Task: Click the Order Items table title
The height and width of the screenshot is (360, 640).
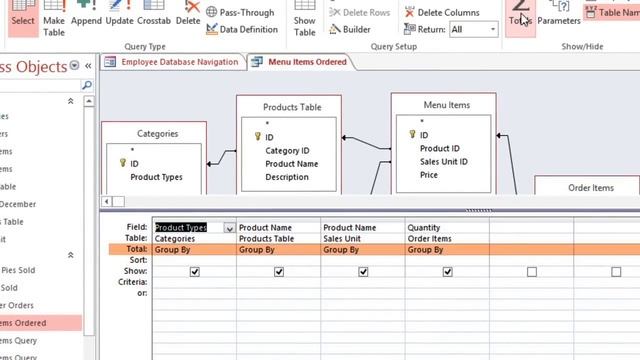Action: coord(591,188)
